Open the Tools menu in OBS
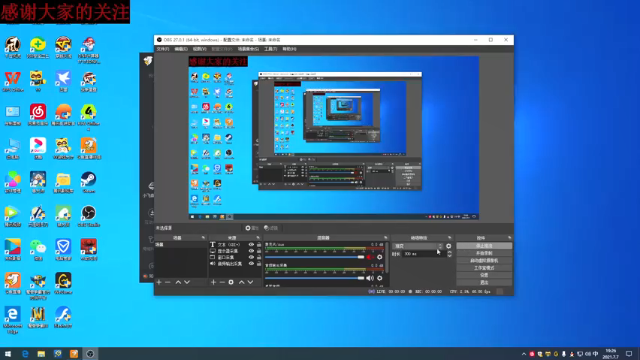640x360 pixels. click(x=270, y=49)
